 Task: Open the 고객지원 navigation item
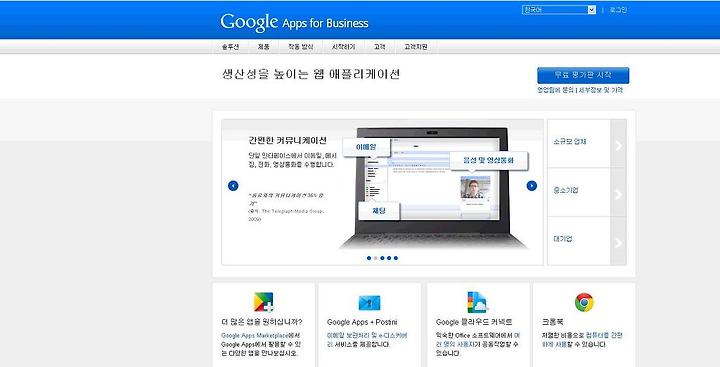click(416, 47)
